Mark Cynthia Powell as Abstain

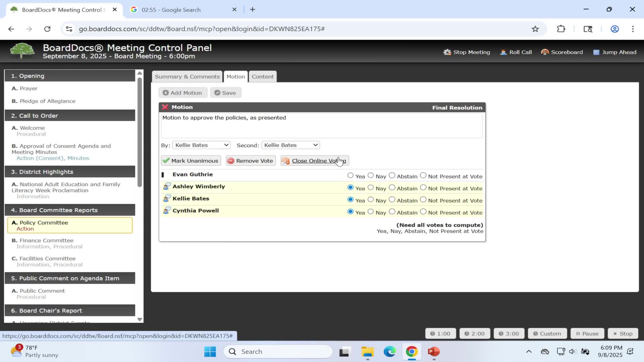point(392,212)
